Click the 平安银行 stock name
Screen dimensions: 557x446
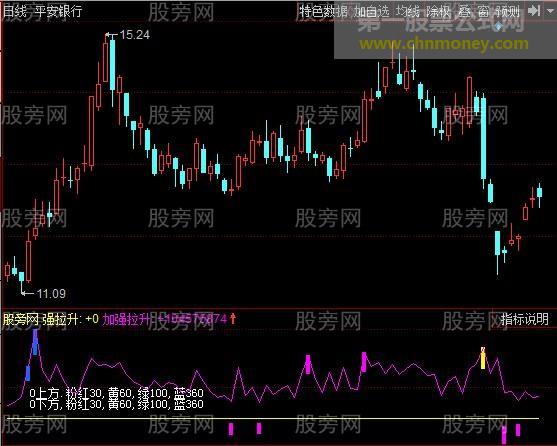58,11
